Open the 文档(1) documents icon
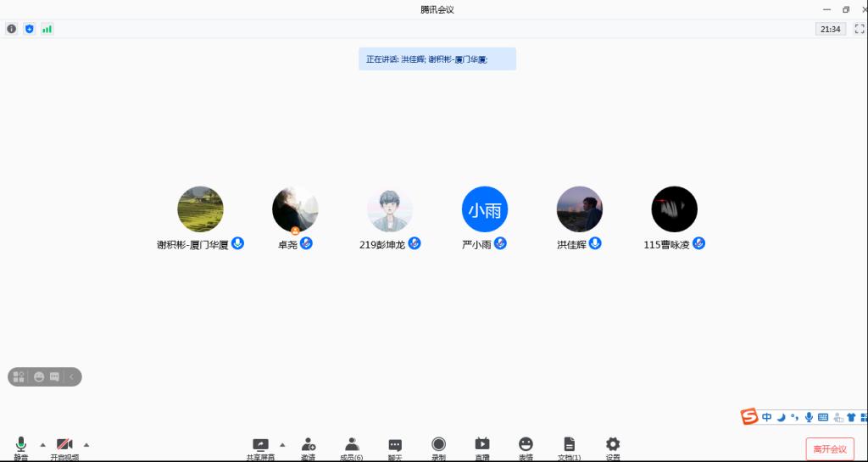 tap(570, 445)
